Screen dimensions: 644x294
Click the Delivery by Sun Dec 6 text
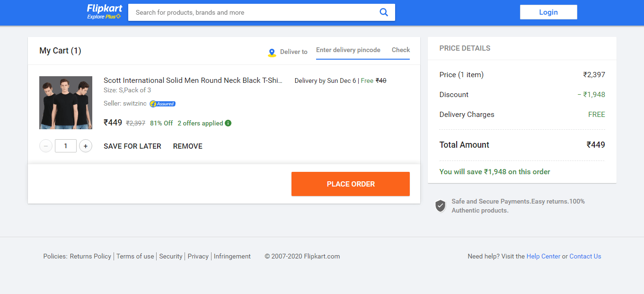pyautogui.click(x=326, y=80)
